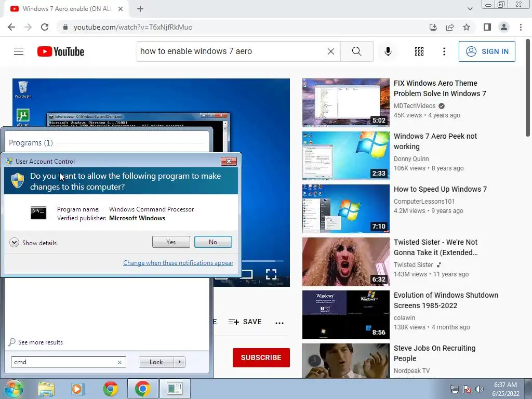Viewport: 532px width, 399px height.
Task: Open the YouTube apps grid
Action: point(419,51)
